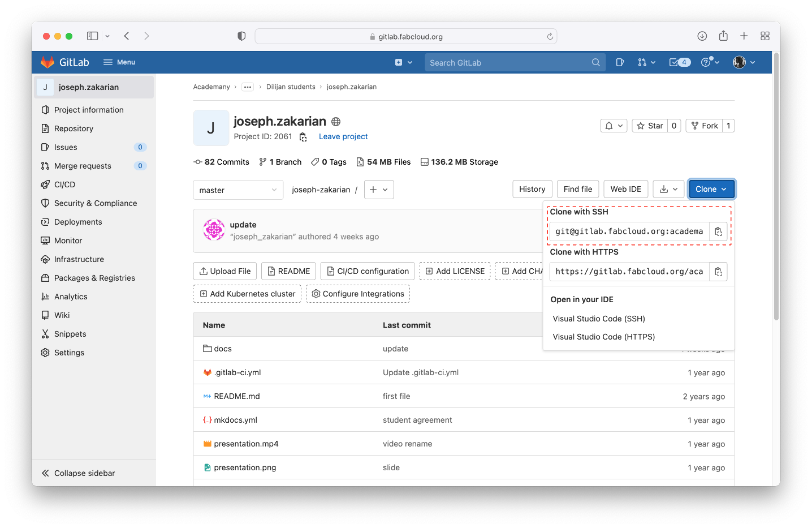Click the Leave project link

(343, 136)
